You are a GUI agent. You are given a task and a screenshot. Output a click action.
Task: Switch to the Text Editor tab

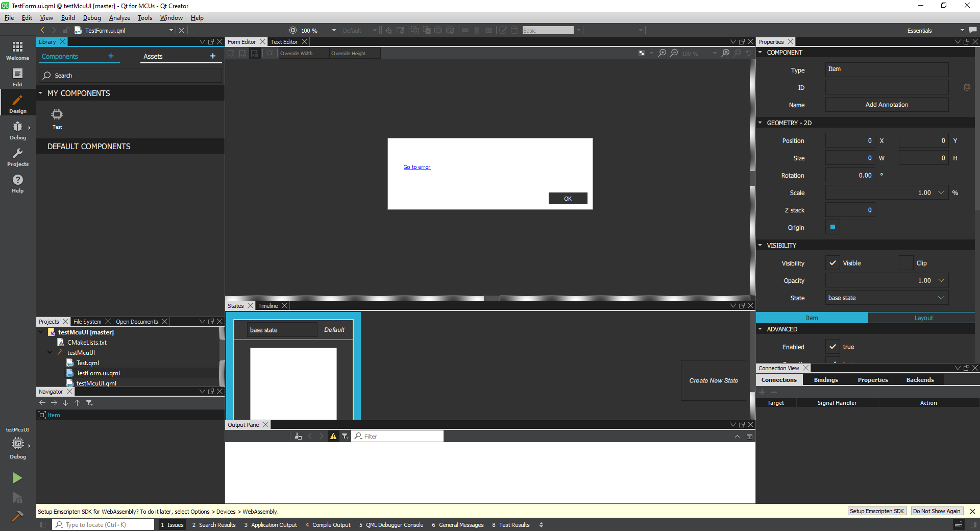(284, 42)
